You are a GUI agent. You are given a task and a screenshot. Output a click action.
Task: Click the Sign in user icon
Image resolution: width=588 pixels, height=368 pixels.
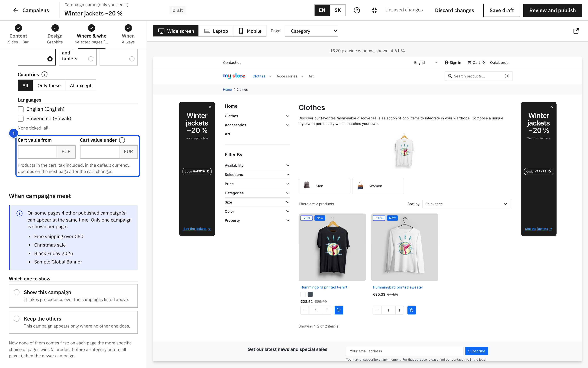pos(447,63)
